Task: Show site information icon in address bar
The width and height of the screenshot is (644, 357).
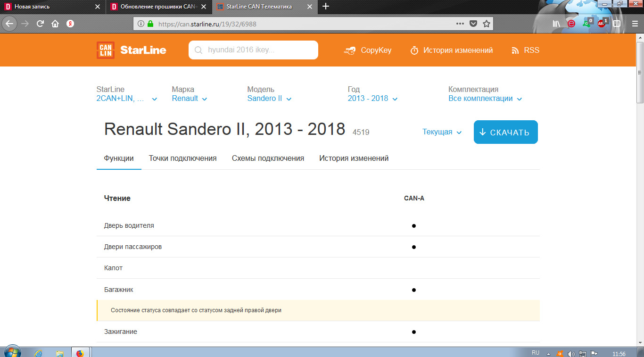Action: pyautogui.click(x=140, y=24)
